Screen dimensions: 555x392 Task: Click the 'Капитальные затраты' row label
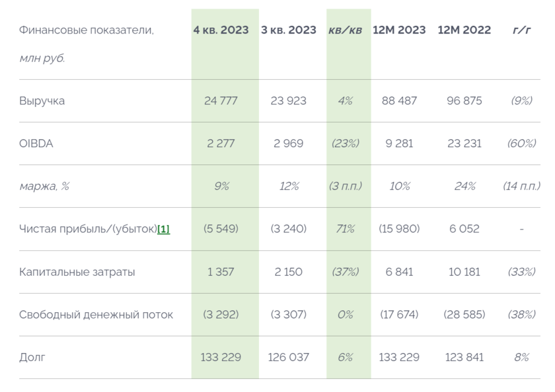click(77, 272)
